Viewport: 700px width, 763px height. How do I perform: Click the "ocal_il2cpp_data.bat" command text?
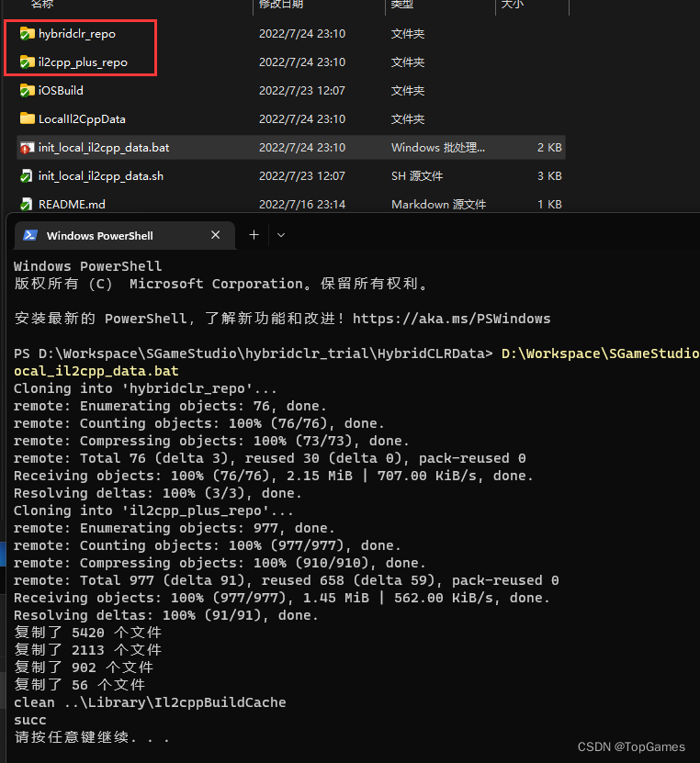96,371
